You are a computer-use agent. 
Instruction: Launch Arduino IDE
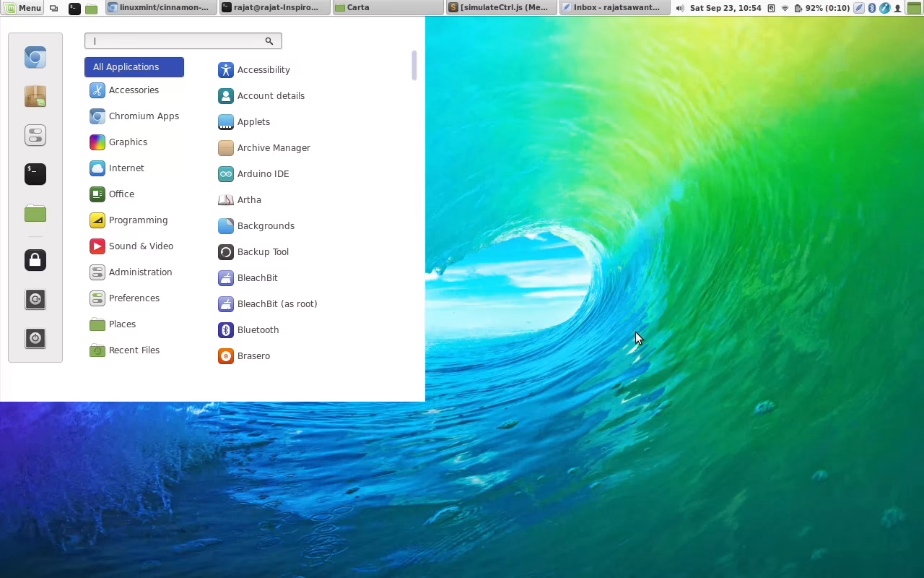(x=263, y=173)
